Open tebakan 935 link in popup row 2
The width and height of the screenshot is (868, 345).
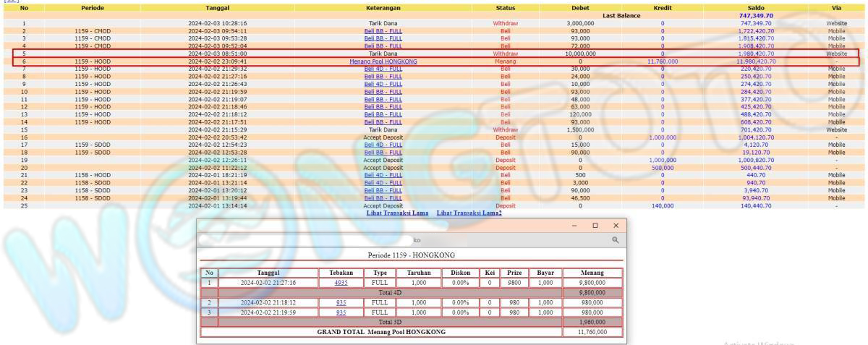pyautogui.click(x=341, y=302)
